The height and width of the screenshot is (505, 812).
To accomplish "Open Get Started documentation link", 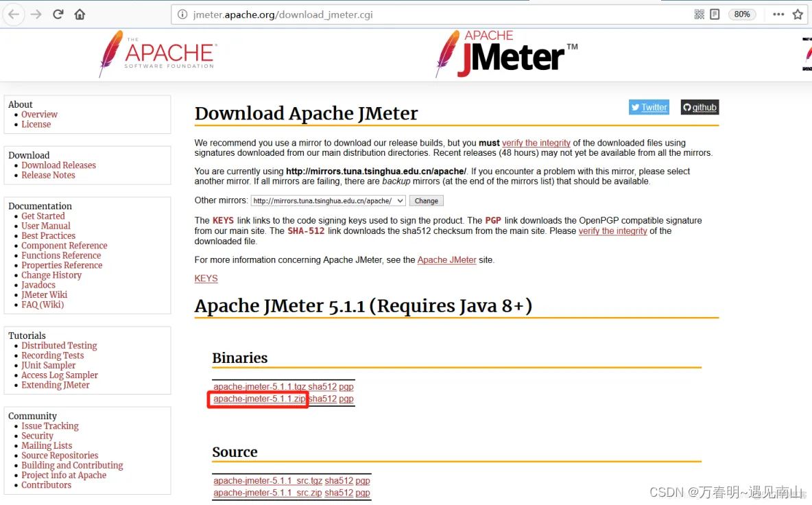I will [x=43, y=216].
